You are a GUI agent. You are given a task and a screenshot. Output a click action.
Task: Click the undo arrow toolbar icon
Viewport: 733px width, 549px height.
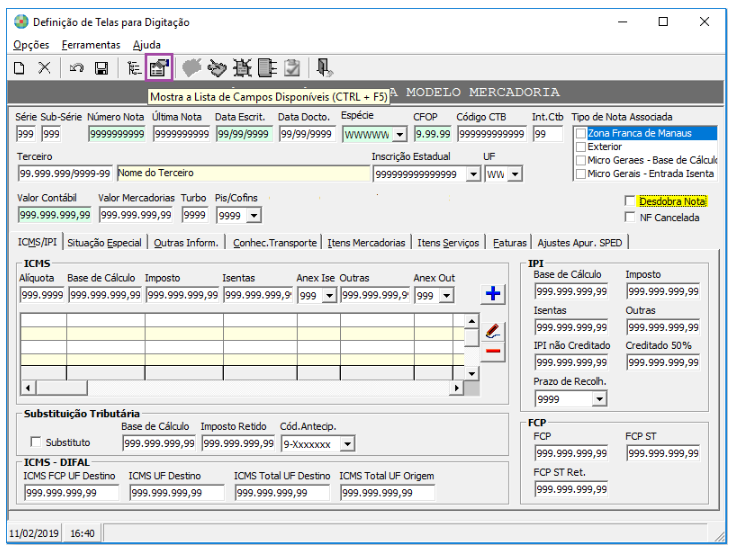pos(76,68)
